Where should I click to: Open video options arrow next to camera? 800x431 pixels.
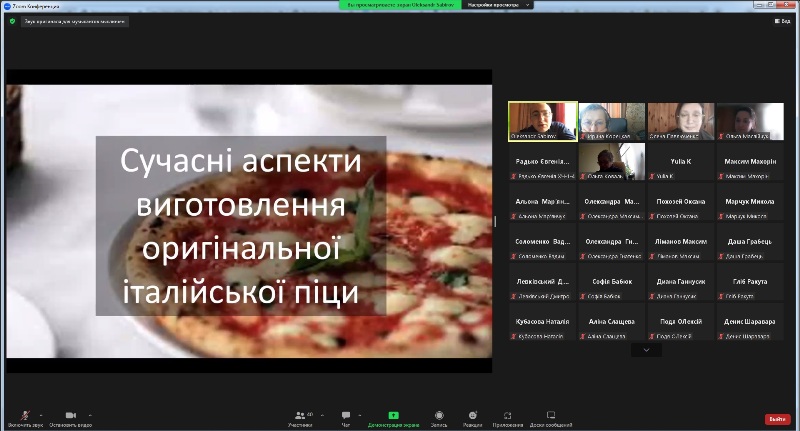(x=90, y=413)
